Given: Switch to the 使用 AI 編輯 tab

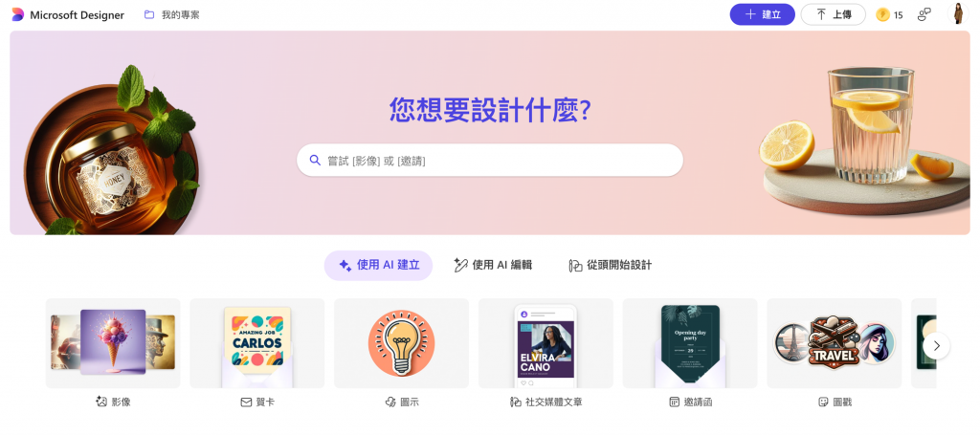Looking at the screenshot, I should pos(493,265).
